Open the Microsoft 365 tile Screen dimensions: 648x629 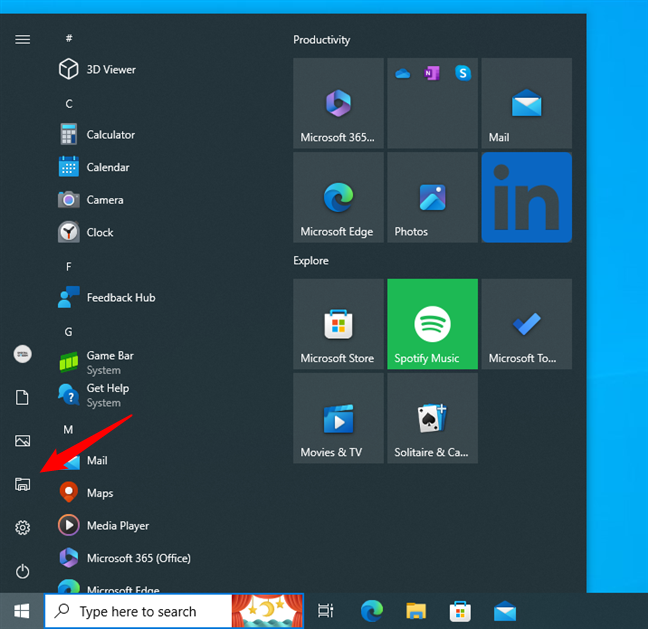338,103
